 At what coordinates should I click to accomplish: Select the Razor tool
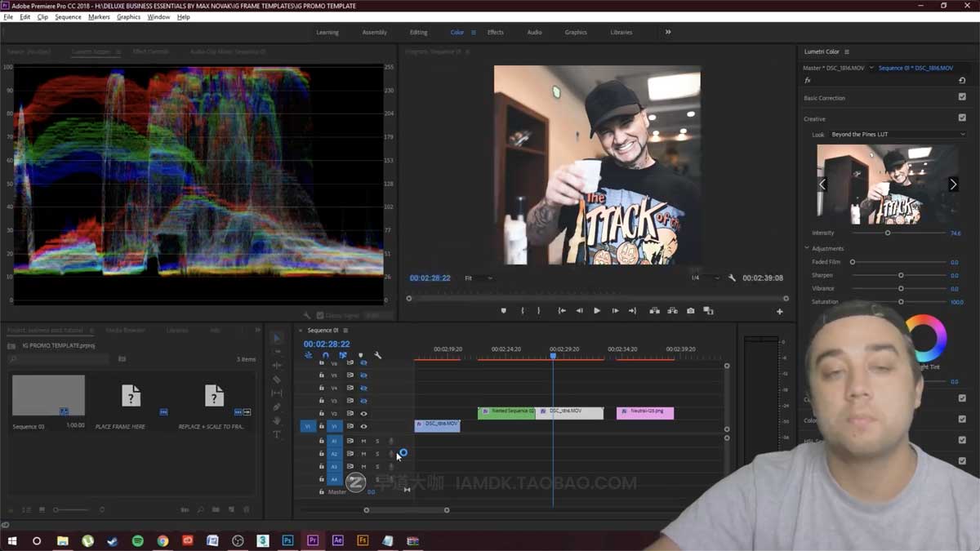[277, 380]
